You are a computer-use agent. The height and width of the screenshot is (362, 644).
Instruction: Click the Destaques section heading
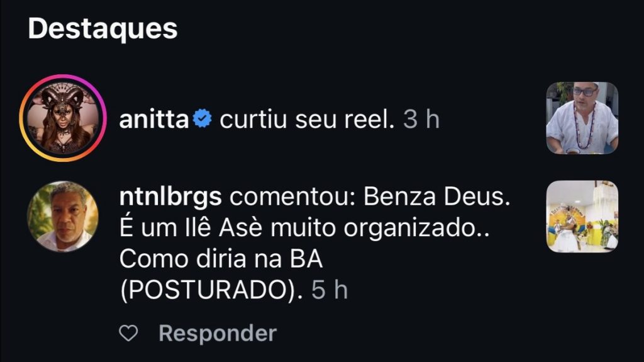click(x=103, y=30)
